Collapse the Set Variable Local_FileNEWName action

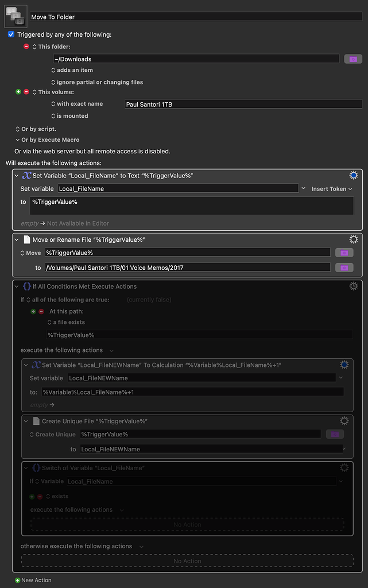26,365
